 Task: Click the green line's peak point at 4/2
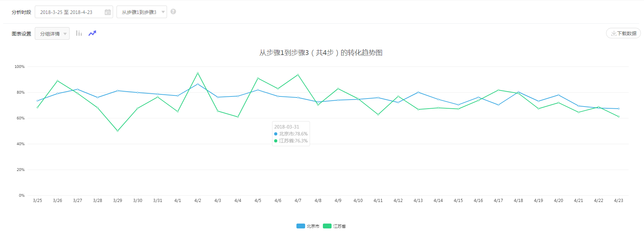pyautogui.click(x=198, y=73)
